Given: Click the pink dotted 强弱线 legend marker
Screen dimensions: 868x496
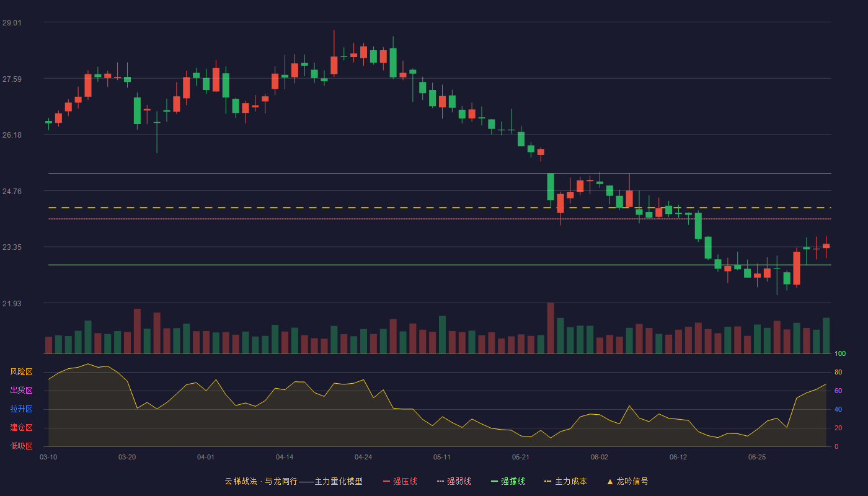Looking at the screenshot, I should [x=440, y=481].
